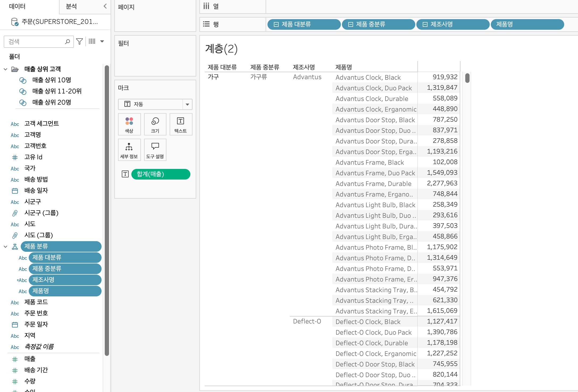Collapse the 제품 중분류 pill on rows shelf
Image resolution: width=578 pixels, height=392 pixels.
351,24
